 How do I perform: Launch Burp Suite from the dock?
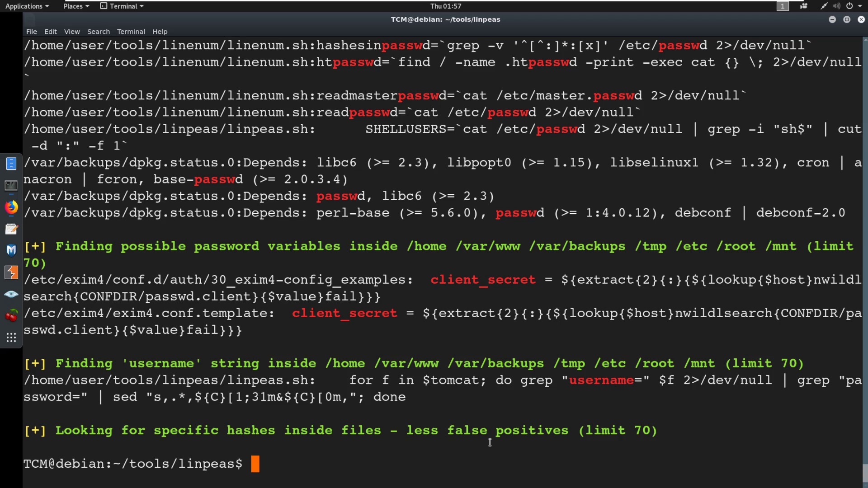pos(11,272)
